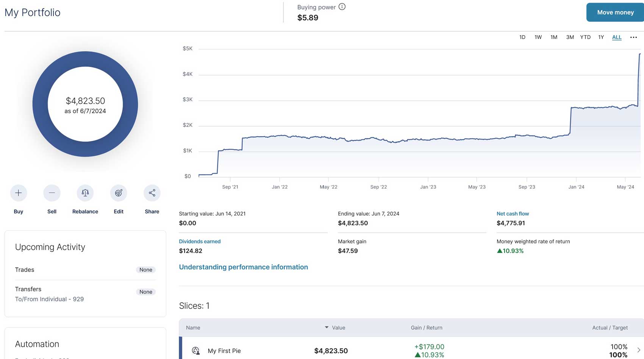Image resolution: width=644 pixels, height=359 pixels.
Task: Click the $5.89 buying power amount
Action: click(x=308, y=17)
